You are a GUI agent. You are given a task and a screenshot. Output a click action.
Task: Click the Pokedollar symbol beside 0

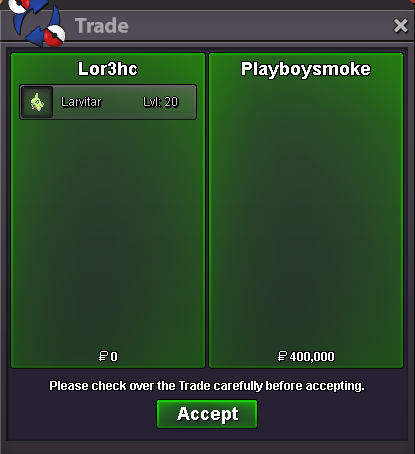coord(103,356)
